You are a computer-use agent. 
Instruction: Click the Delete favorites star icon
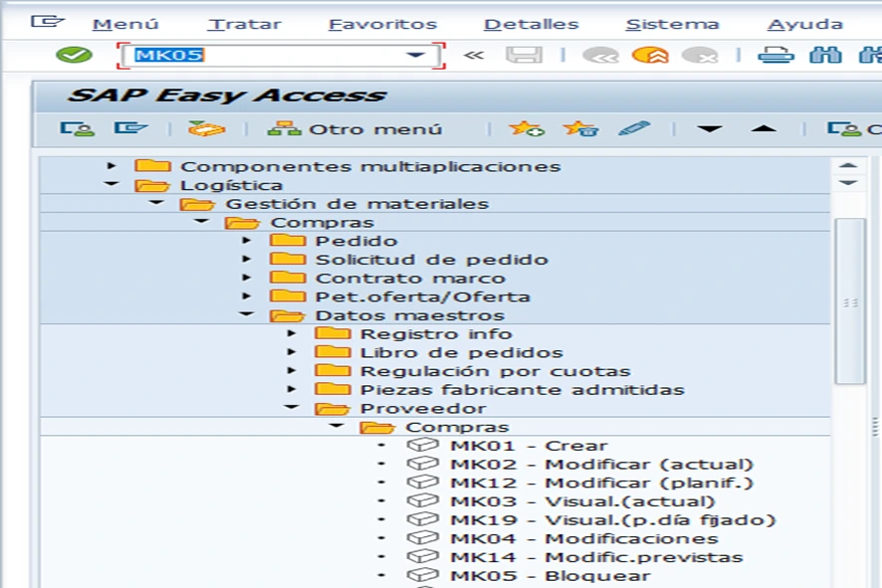[x=580, y=128]
